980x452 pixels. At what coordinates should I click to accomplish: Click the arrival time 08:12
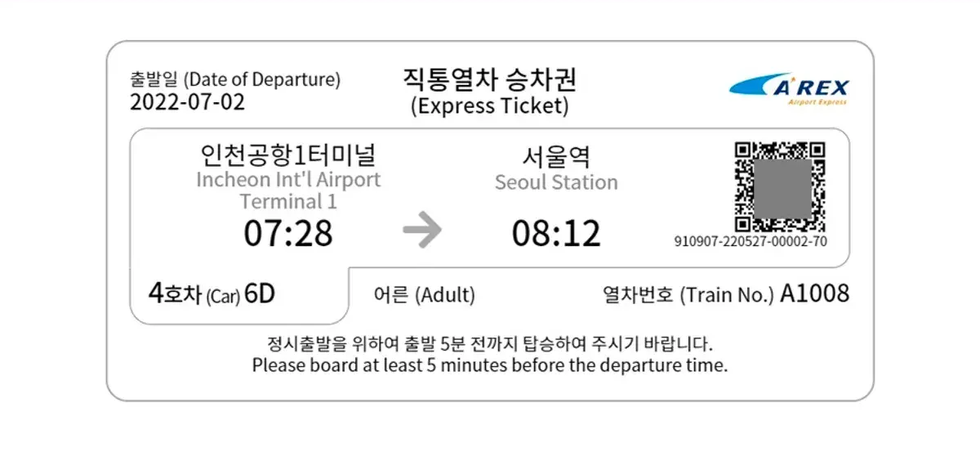pyautogui.click(x=556, y=234)
